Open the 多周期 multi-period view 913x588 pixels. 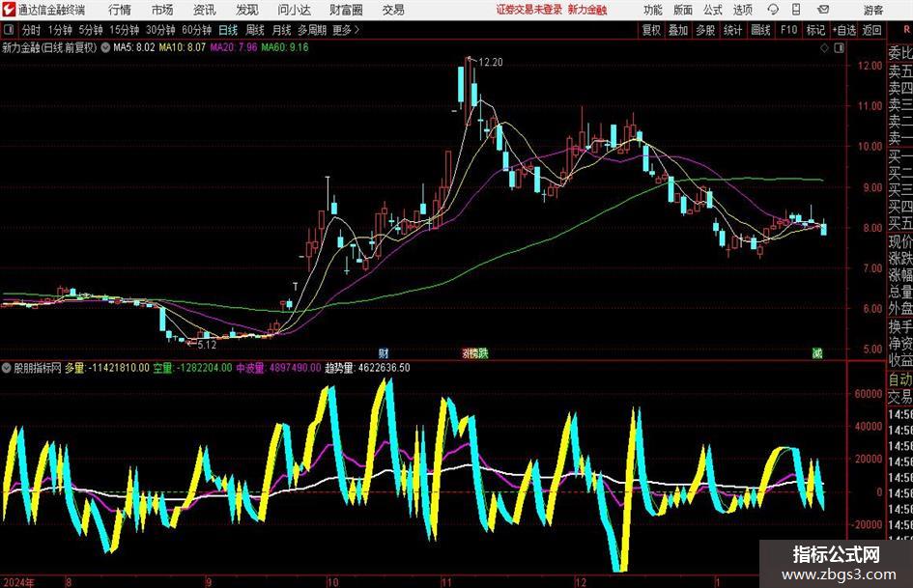312,30
